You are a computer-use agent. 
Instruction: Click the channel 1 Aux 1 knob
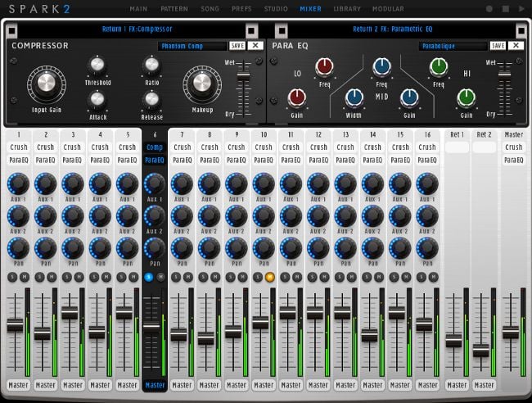click(18, 183)
